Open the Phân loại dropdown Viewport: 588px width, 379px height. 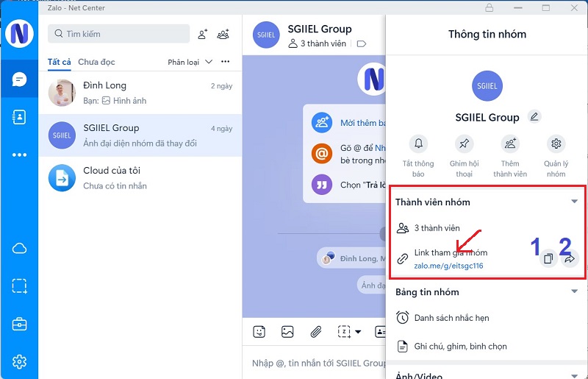pyautogui.click(x=190, y=62)
